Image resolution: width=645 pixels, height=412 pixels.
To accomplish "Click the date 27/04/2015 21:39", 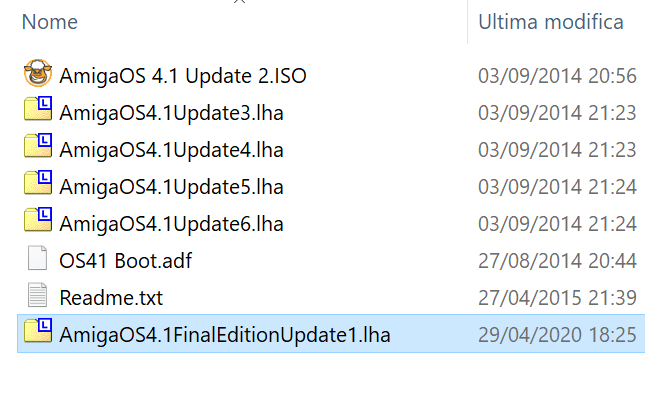I will click(557, 297).
